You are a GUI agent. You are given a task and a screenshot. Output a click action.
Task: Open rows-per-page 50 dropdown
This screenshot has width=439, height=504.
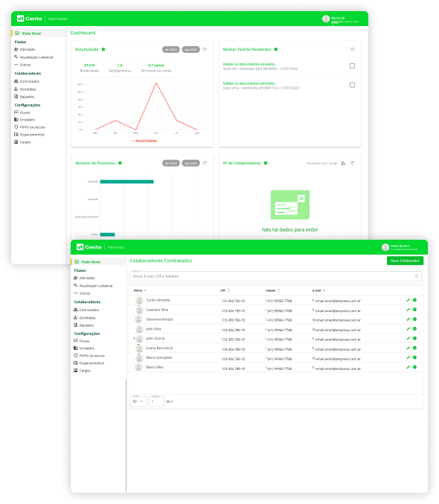[x=138, y=401]
